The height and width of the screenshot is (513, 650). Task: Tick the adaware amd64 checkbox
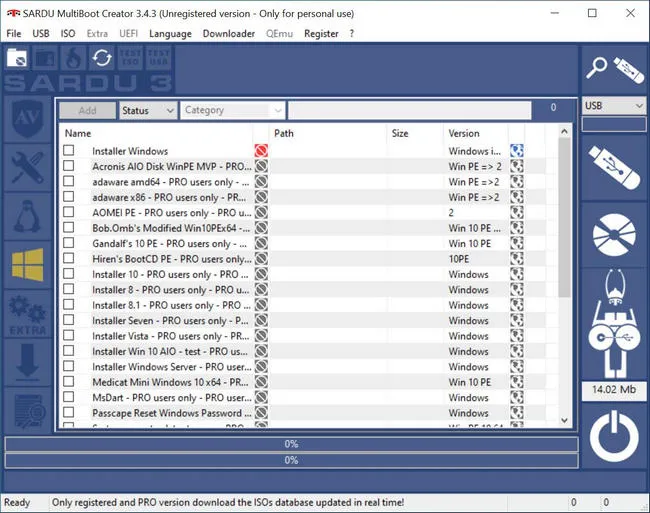pyautogui.click(x=69, y=181)
